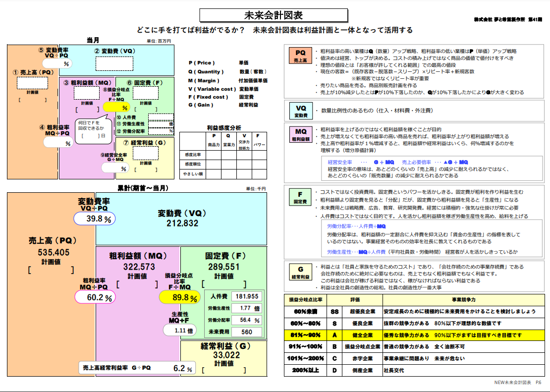This screenshot has height=392, width=550.
Task: Click the yellow 損益分岐点比率 value 89.8 %
Action: coord(180,297)
